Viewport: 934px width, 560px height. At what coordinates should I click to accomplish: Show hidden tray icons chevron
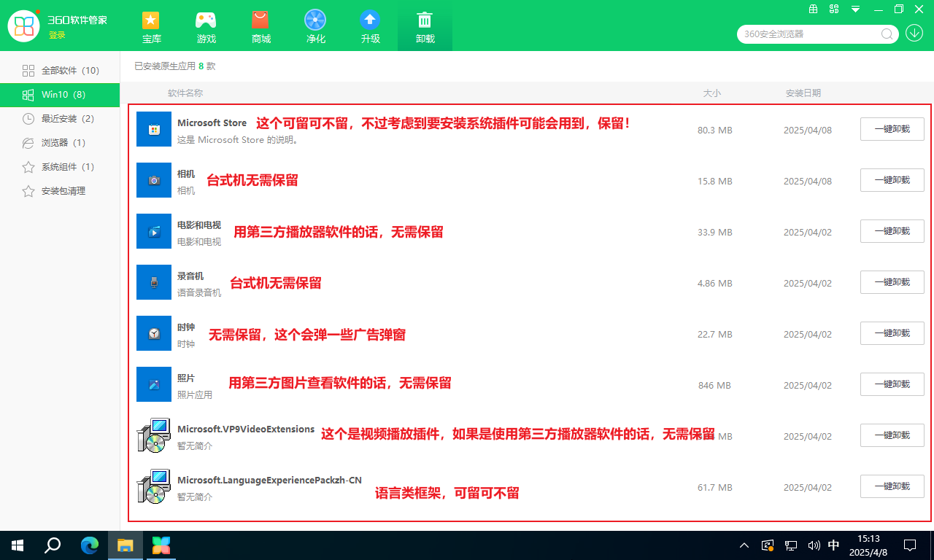(744, 545)
